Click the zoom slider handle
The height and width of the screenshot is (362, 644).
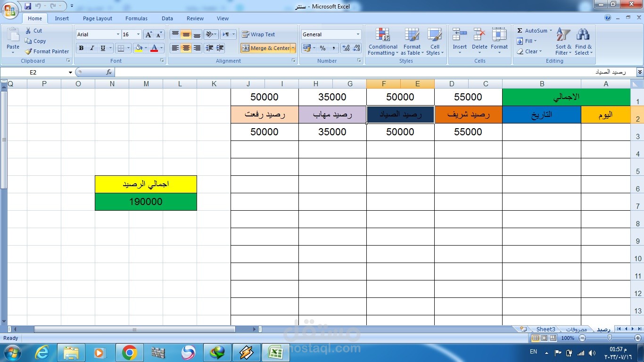pyautogui.click(x=610, y=338)
